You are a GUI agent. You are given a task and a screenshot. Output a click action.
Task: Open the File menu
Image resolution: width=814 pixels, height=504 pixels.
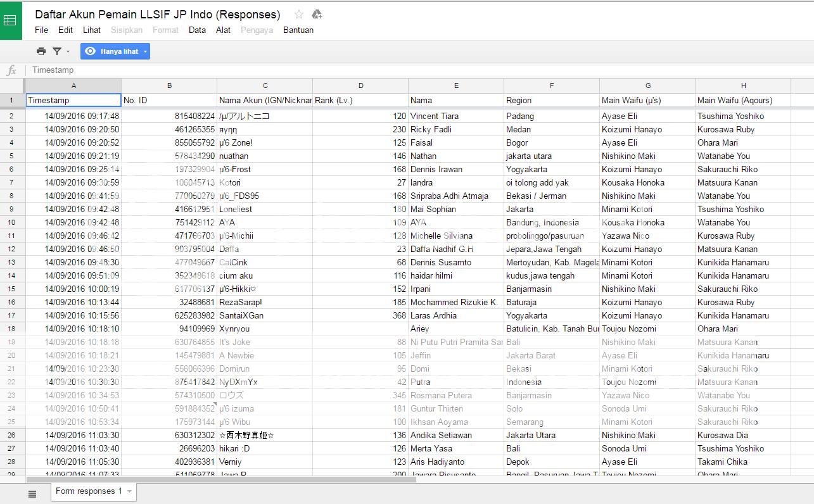coord(41,30)
